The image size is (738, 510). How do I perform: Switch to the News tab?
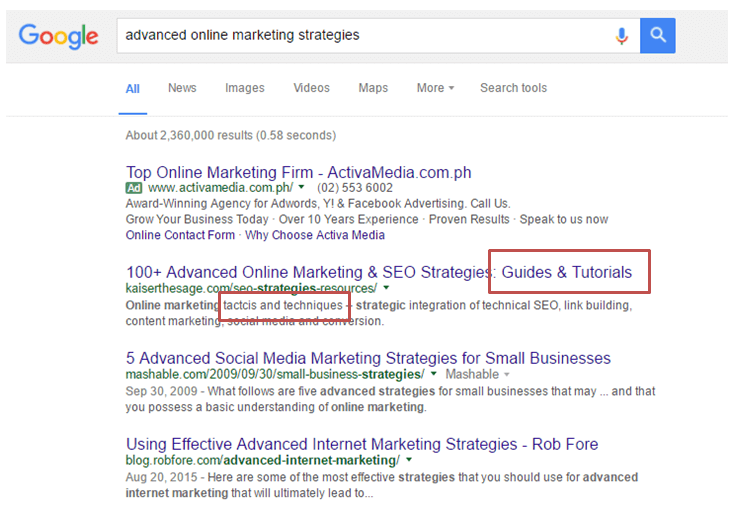(182, 88)
